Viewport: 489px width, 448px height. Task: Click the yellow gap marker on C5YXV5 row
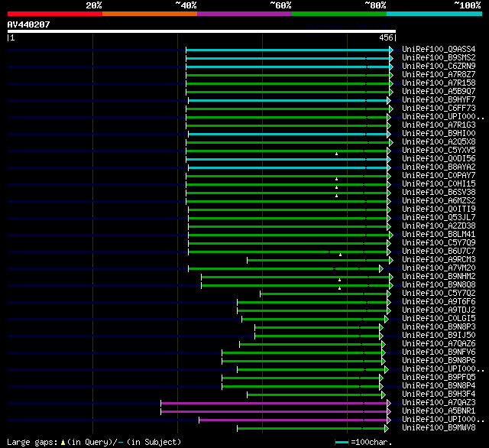[x=336, y=154]
